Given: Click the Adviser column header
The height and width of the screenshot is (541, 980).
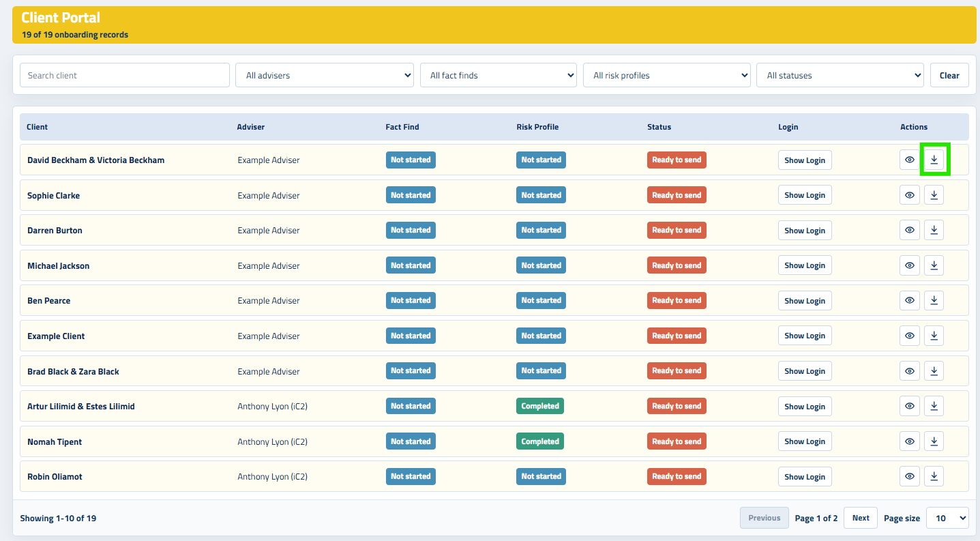Looking at the screenshot, I should 251,127.
